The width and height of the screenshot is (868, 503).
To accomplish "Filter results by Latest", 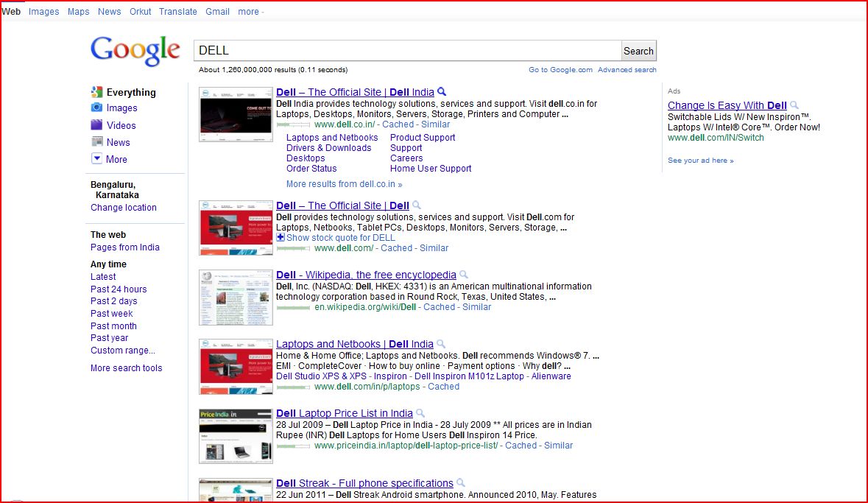I will tap(103, 276).
